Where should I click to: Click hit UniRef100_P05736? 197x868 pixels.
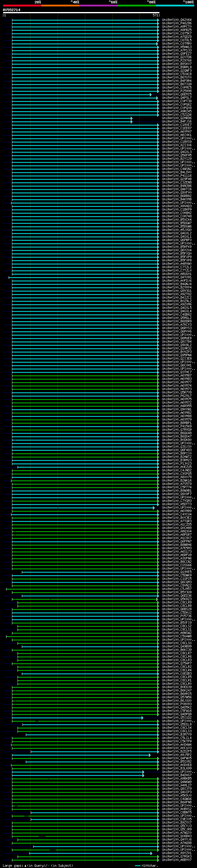point(177,616)
